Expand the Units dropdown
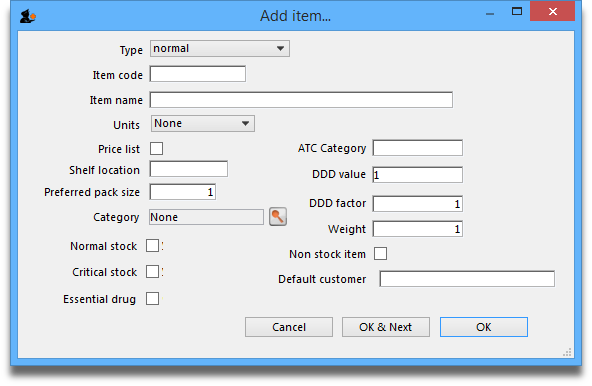The height and width of the screenshot is (386, 592). pyautogui.click(x=203, y=124)
